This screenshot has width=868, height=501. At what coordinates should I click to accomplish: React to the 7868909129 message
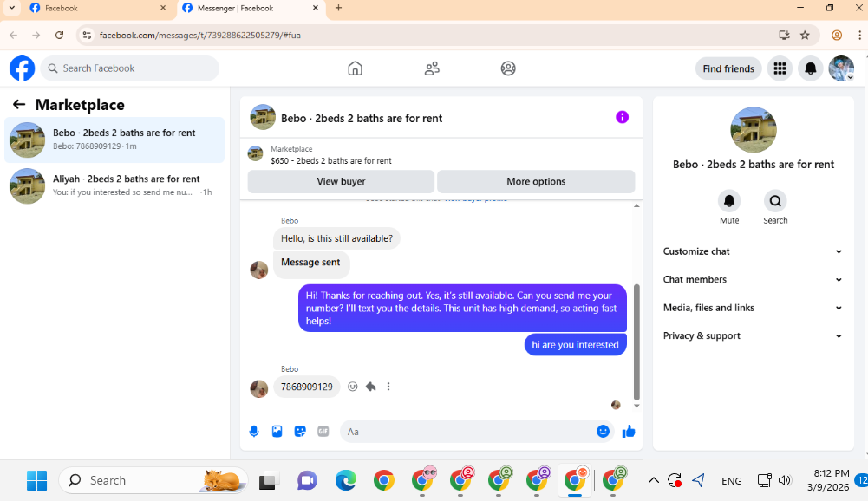pos(353,387)
